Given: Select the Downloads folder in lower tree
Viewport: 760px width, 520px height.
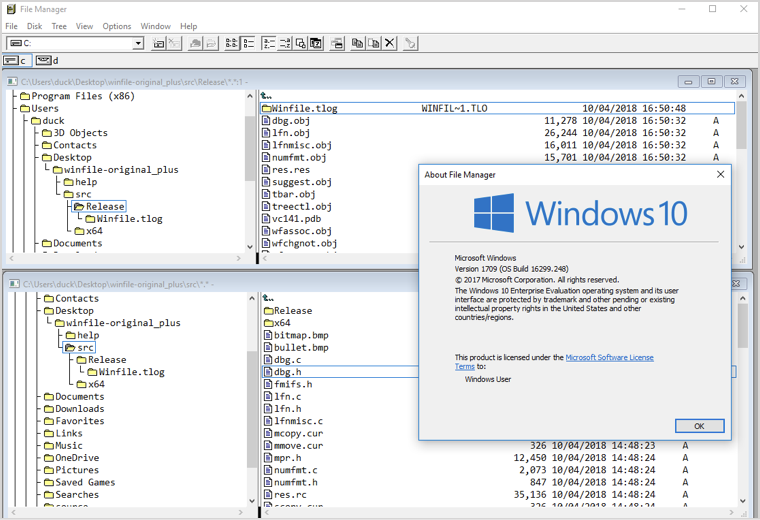Looking at the screenshot, I should point(74,409).
